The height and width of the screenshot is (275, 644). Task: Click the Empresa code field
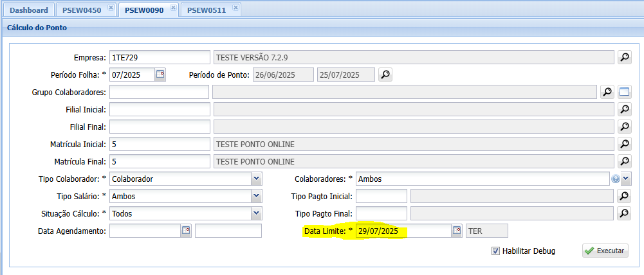pos(160,57)
